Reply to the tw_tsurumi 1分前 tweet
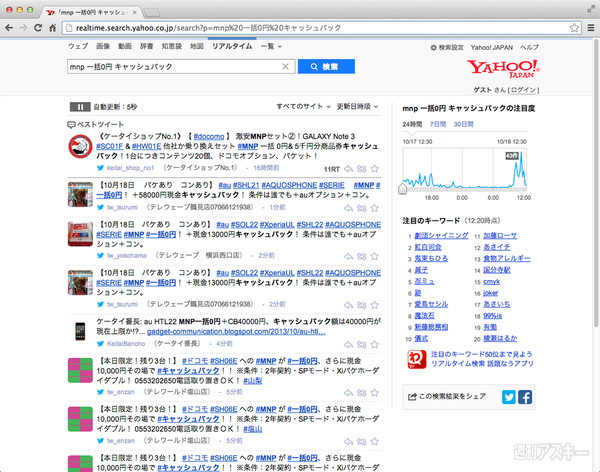 coord(348,208)
